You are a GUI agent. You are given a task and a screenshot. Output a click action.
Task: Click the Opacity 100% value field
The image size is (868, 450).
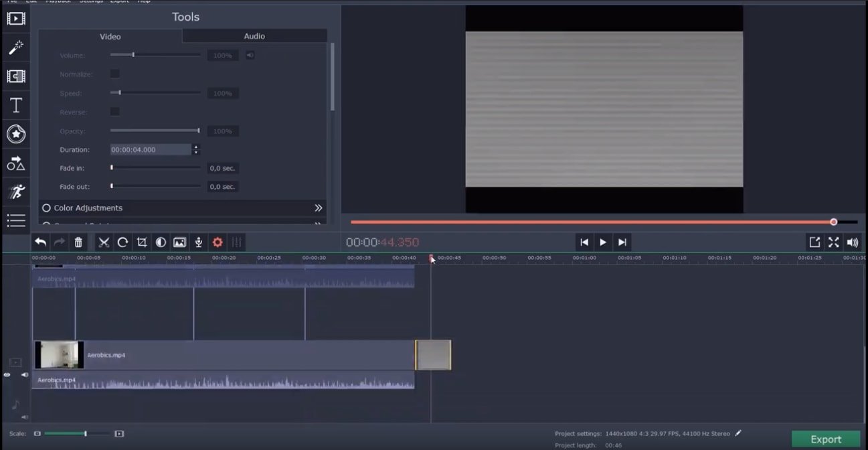pos(223,131)
